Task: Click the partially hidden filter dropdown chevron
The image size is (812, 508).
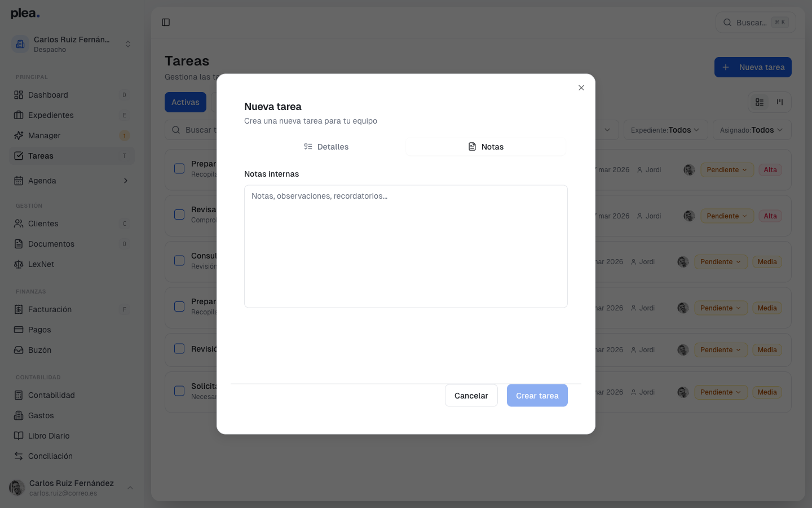Action: [x=607, y=130]
